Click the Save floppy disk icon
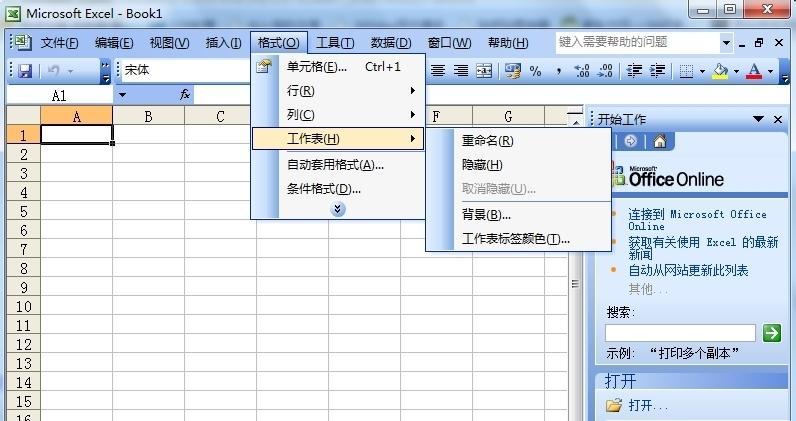This screenshot has height=421, width=796. point(25,71)
